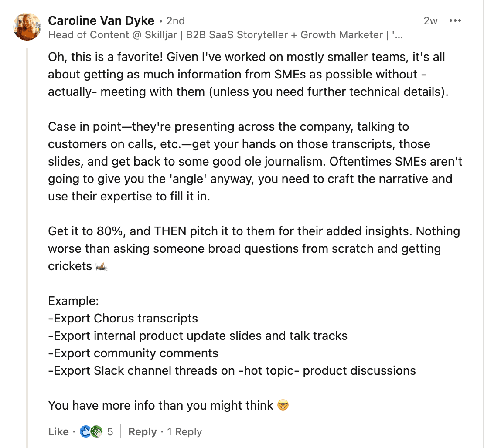This screenshot has height=448, width=484.
Task: Reply to Caroline's comment
Action: tap(143, 432)
